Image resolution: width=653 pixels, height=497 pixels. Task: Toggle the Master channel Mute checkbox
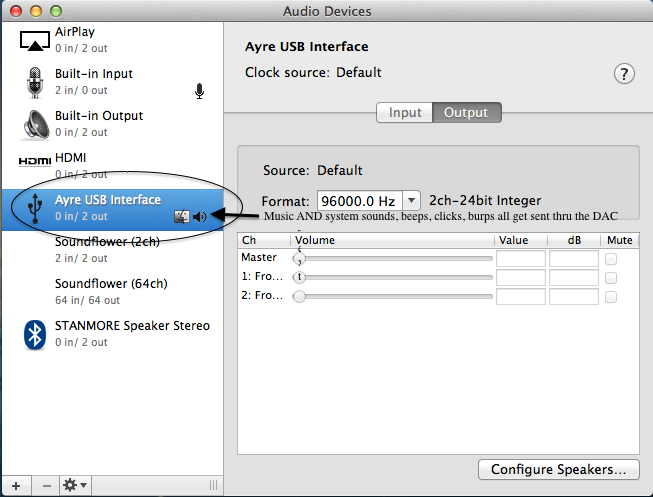(x=611, y=259)
